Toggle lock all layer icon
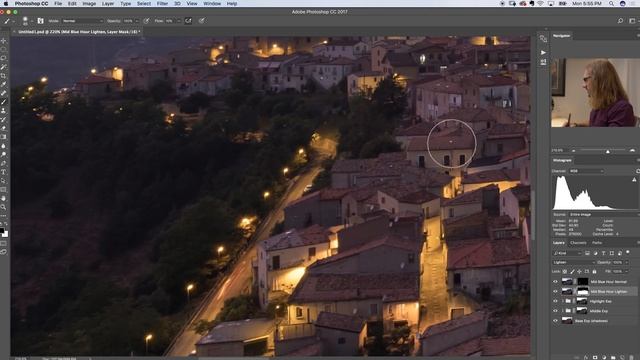Viewport: 640px width, 360px height. click(594, 271)
